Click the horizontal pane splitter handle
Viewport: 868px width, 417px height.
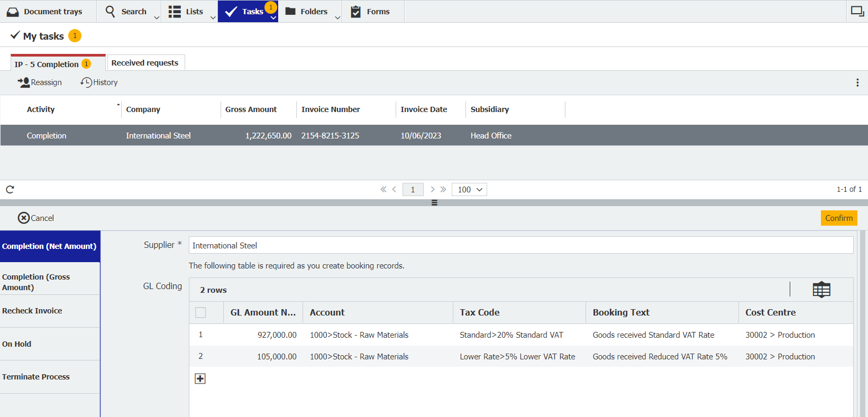coord(434,203)
